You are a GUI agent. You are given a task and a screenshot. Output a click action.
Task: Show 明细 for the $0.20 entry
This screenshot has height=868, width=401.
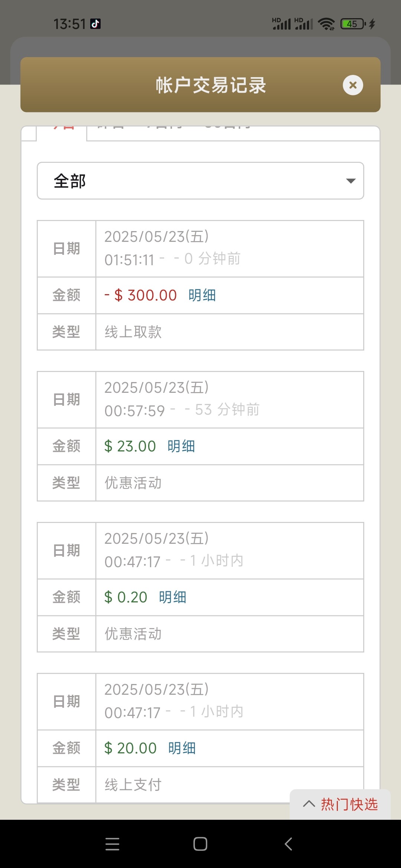(x=173, y=597)
